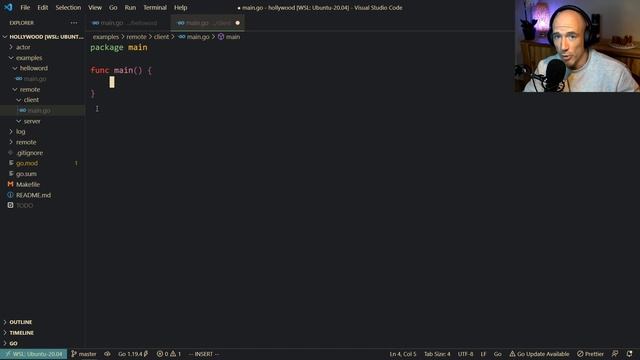Expand the actor folder

(x=43, y=47)
